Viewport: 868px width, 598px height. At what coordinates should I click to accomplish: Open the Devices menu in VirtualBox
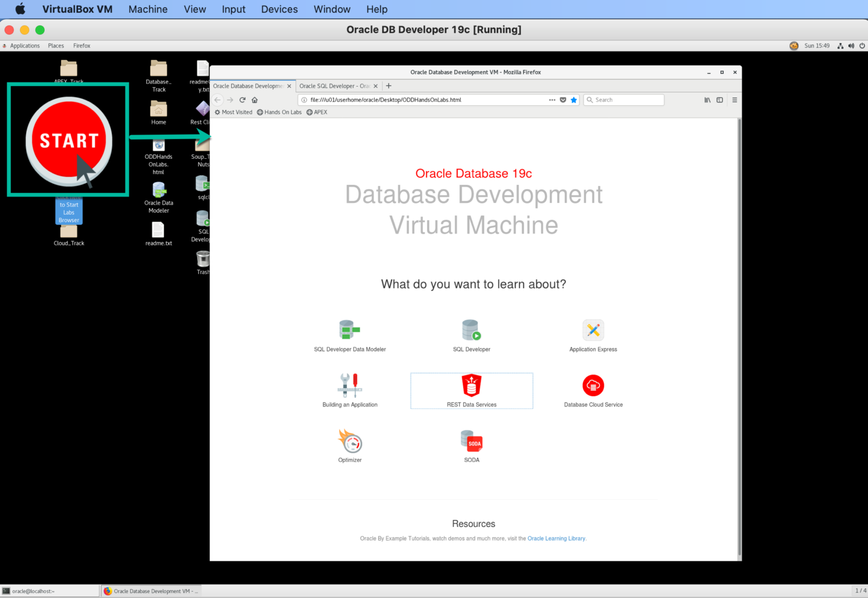tap(279, 9)
